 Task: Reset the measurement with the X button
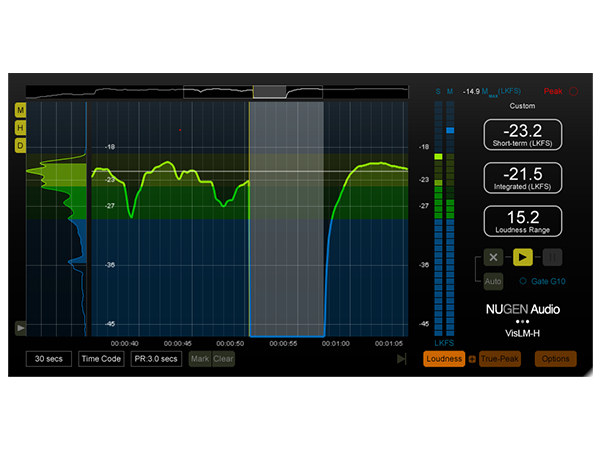493,257
